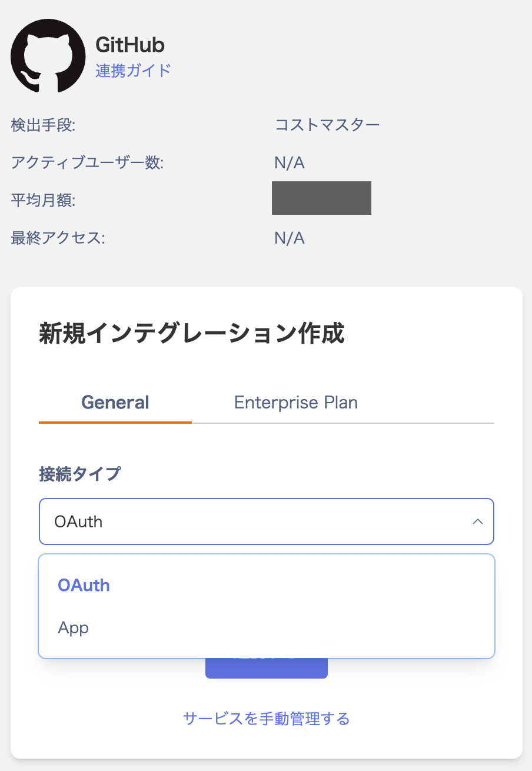Switch to the General tab
This screenshot has height=771, width=532.
tap(115, 403)
